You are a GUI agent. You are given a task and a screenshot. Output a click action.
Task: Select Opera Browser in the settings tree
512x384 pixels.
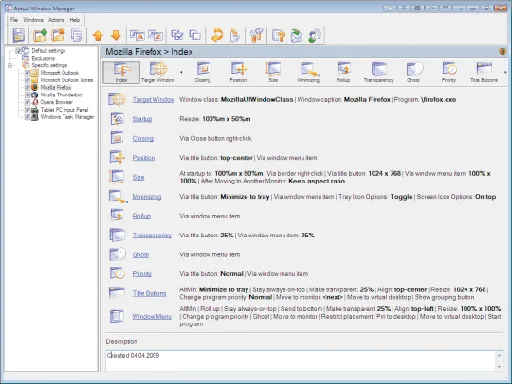pyautogui.click(x=56, y=102)
